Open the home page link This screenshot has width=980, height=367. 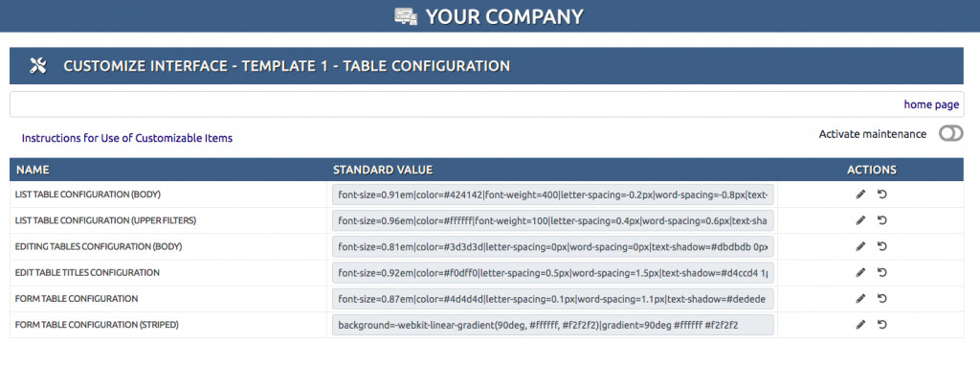point(931,104)
